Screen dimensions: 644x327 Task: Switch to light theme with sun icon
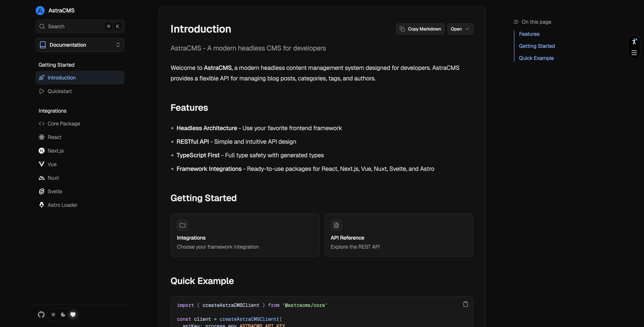pyautogui.click(x=53, y=315)
